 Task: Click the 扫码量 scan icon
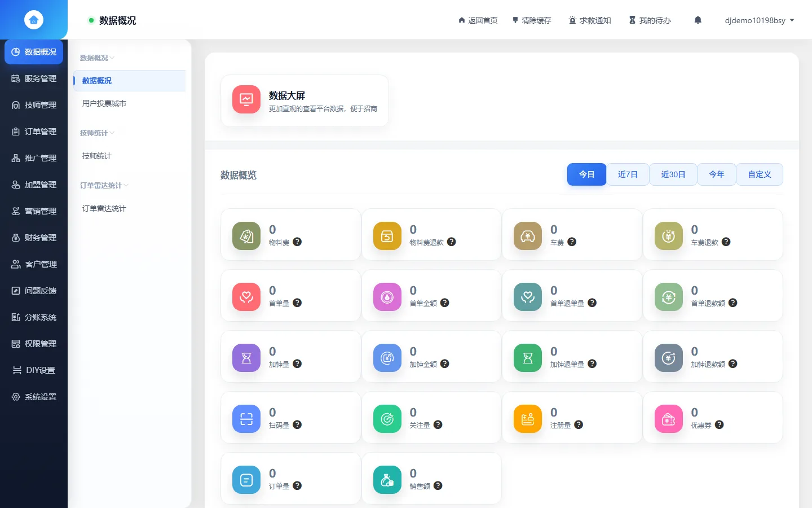pyautogui.click(x=246, y=419)
